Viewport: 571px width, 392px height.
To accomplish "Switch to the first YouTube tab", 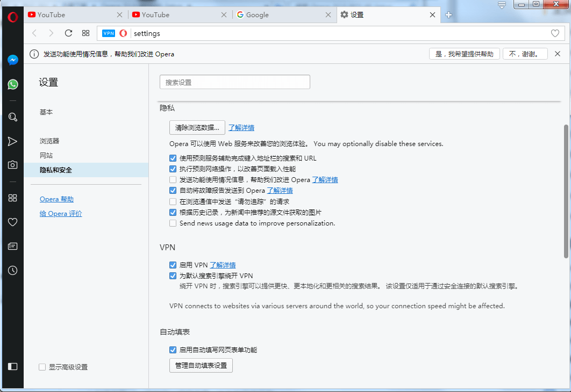I will coord(76,15).
